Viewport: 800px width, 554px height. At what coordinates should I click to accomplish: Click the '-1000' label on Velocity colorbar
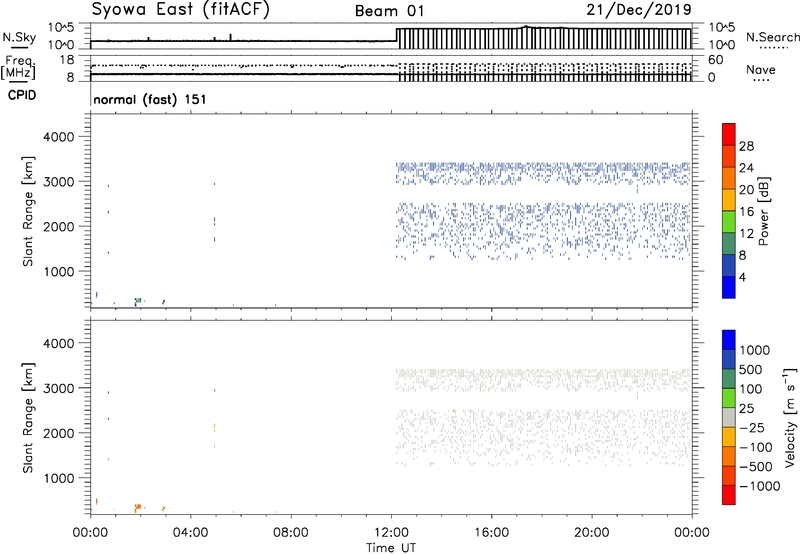[x=760, y=486]
